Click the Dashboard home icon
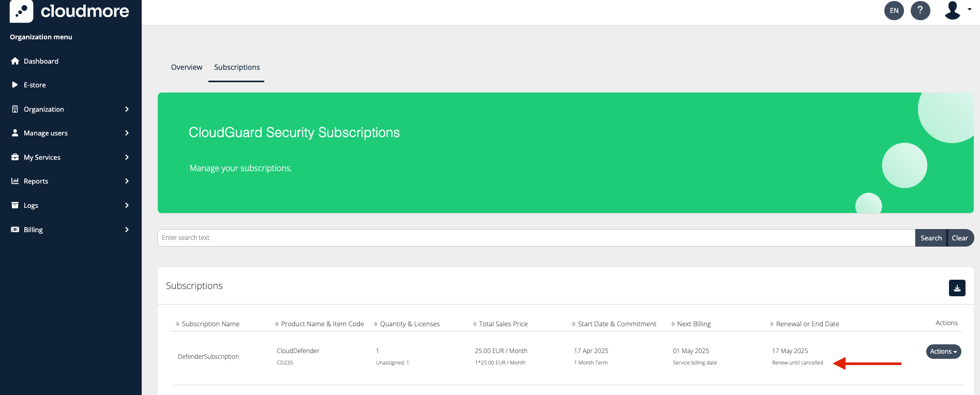The width and height of the screenshot is (980, 395). (x=15, y=61)
